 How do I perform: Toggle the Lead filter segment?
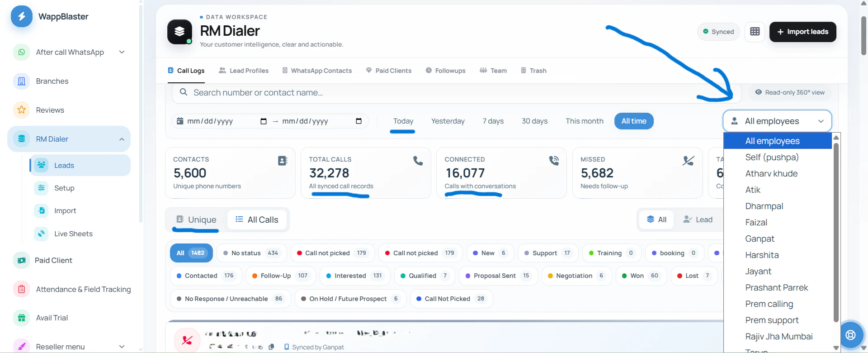698,219
